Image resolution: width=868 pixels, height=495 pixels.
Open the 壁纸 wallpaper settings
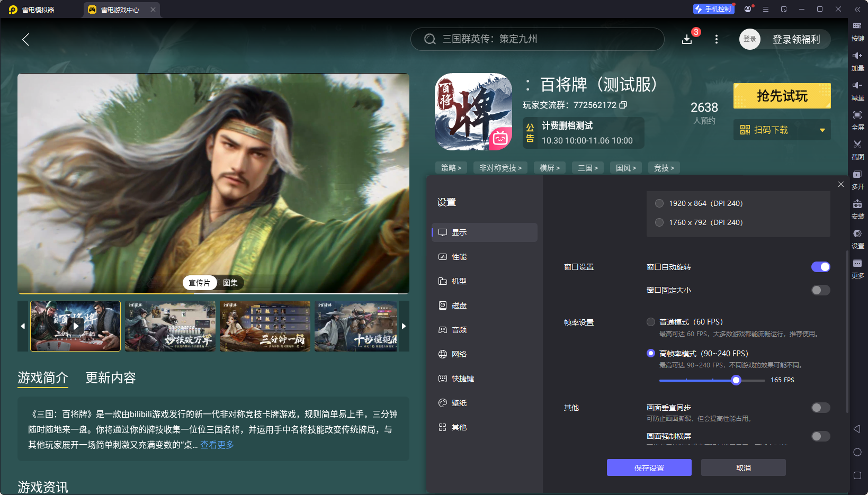pyautogui.click(x=459, y=402)
